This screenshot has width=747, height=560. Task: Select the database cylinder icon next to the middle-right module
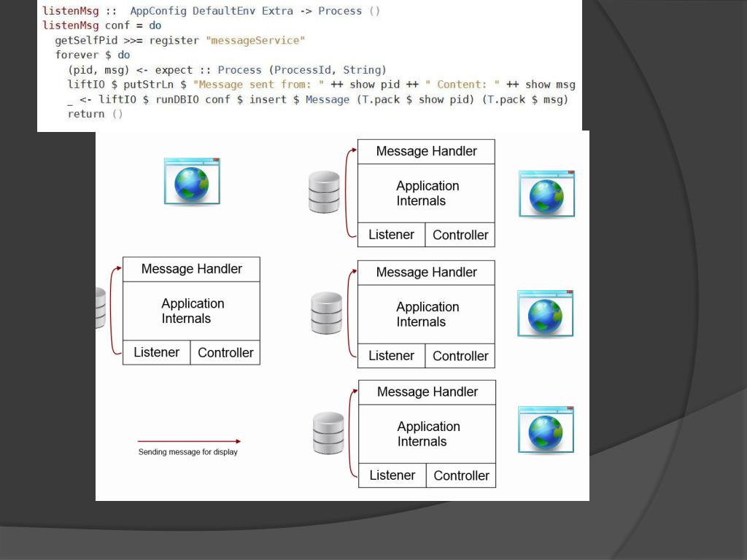(326, 314)
